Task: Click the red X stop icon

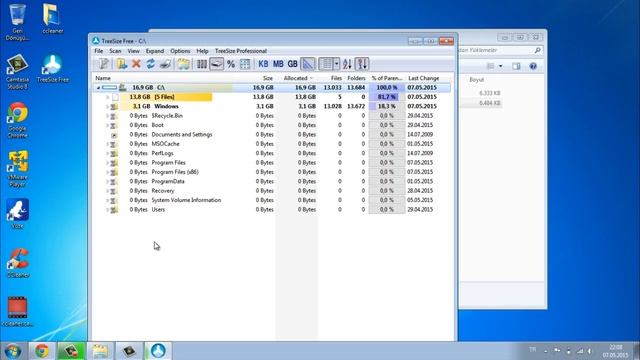Action: 136,64
